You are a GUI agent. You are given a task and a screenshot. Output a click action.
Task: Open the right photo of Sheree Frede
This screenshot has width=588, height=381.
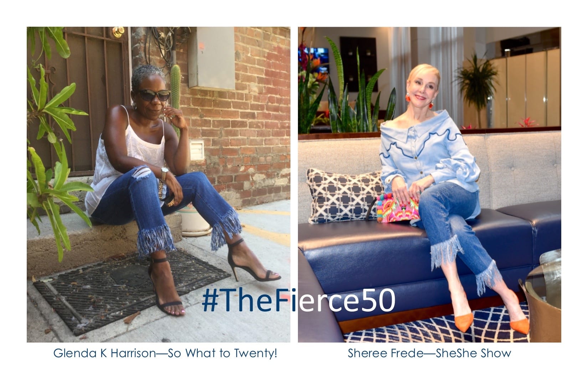coord(429,184)
